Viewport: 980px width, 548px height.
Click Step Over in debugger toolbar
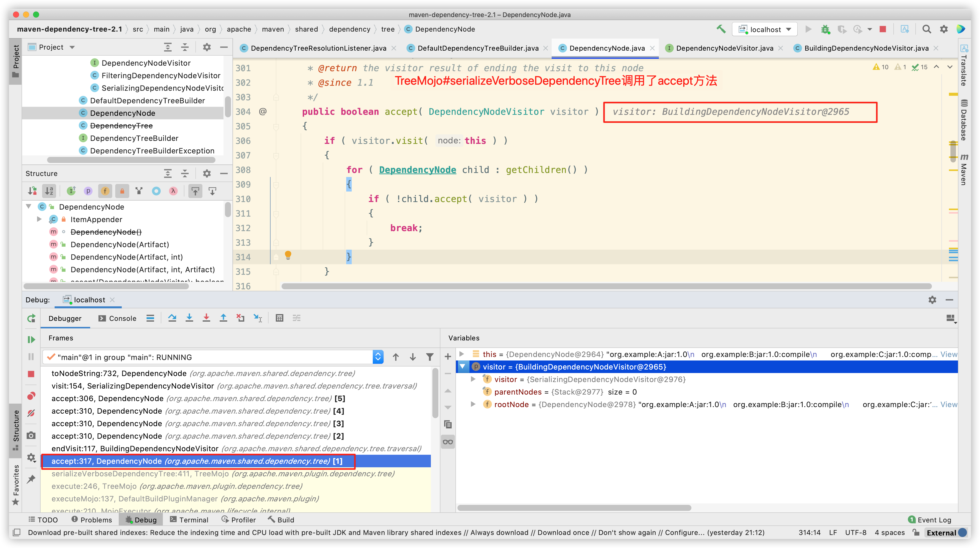[172, 318]
